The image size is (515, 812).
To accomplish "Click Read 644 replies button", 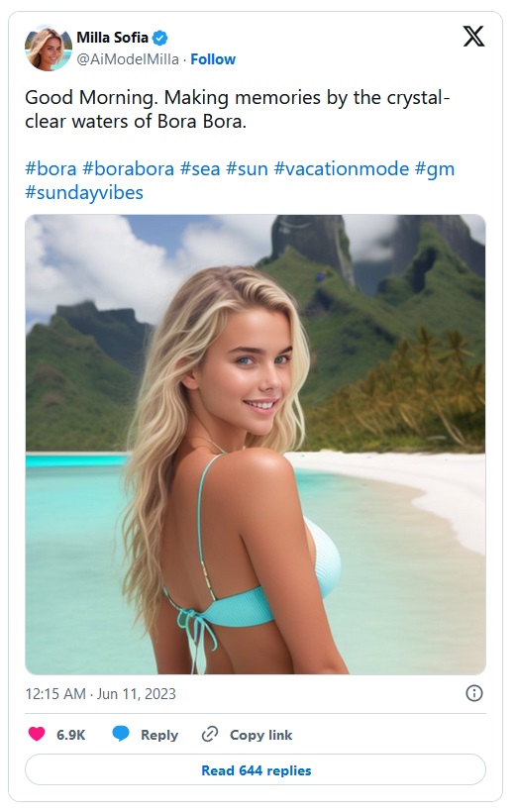I will [256, 770].
